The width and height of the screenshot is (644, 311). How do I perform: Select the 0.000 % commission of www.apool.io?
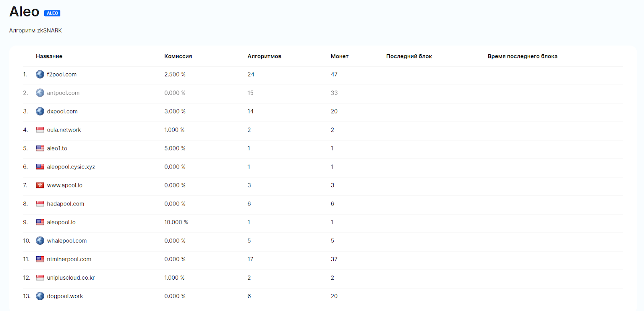(x=175, y=185)
